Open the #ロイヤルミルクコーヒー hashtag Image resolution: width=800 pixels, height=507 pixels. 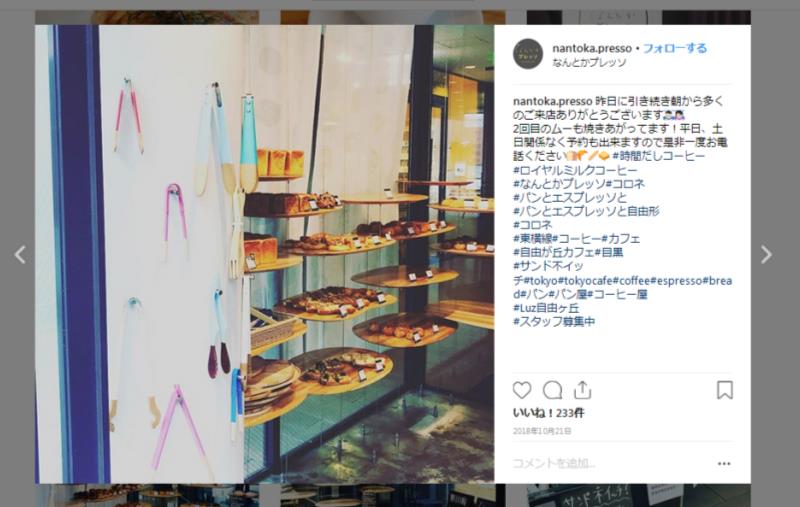click(x=575, y=170)
